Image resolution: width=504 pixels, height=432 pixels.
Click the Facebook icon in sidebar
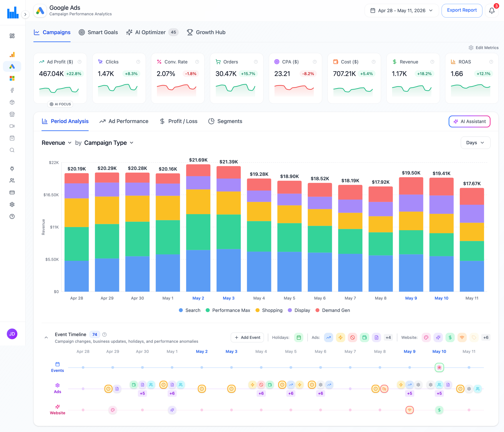12,90
